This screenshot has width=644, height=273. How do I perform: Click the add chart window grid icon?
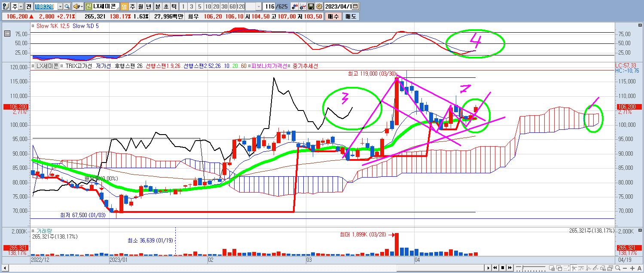pos(552,268)
